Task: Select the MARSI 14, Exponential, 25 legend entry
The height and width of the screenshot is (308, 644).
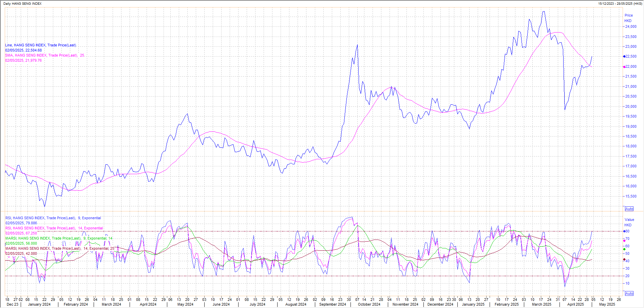Action: tap(60, 248)
